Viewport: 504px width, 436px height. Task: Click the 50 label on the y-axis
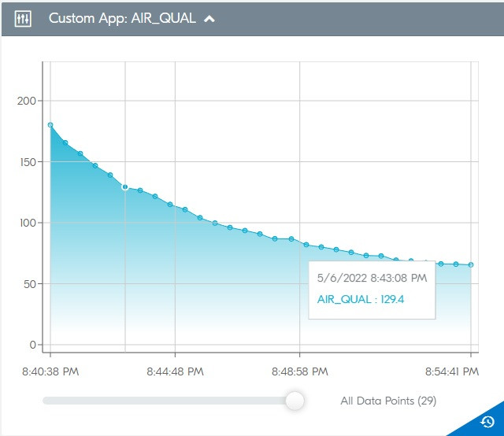[x=28, y=283]
